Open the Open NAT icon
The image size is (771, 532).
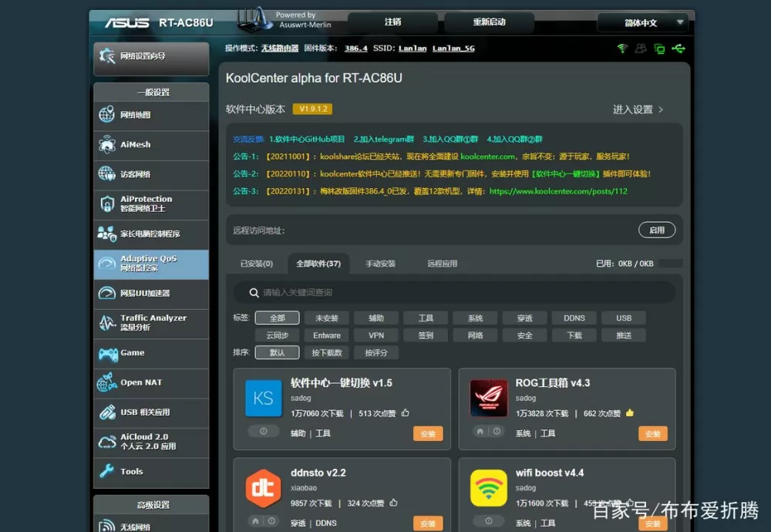106,382
